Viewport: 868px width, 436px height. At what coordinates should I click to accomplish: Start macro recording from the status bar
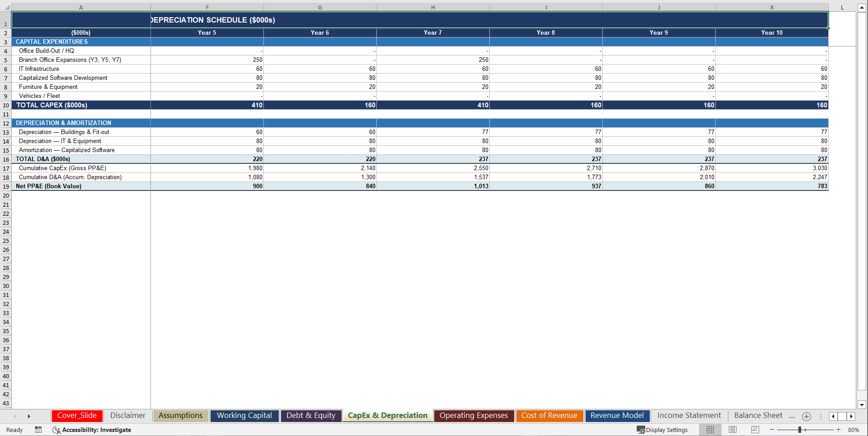[x=38, y=430]
